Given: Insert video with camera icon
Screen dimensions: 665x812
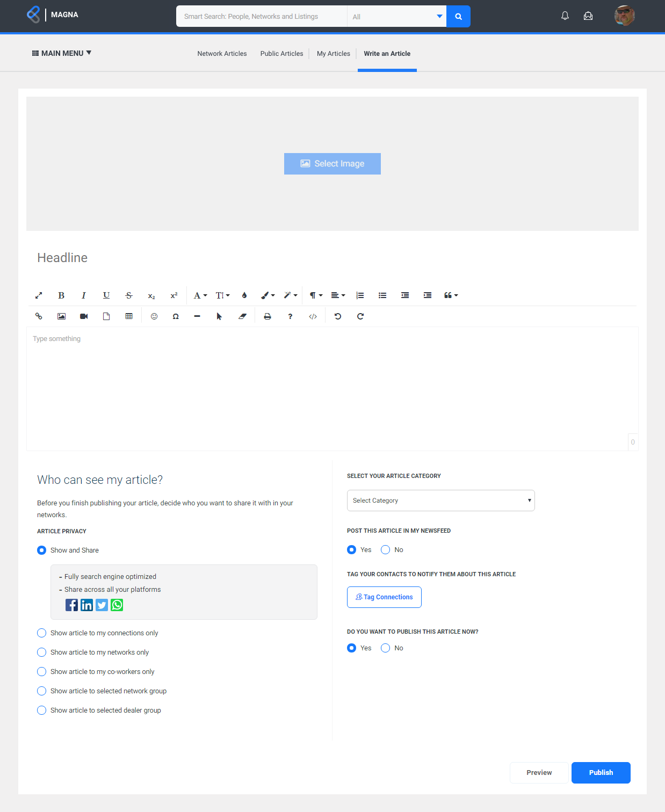Looking at the screenshot, I should tap(84, 316).
